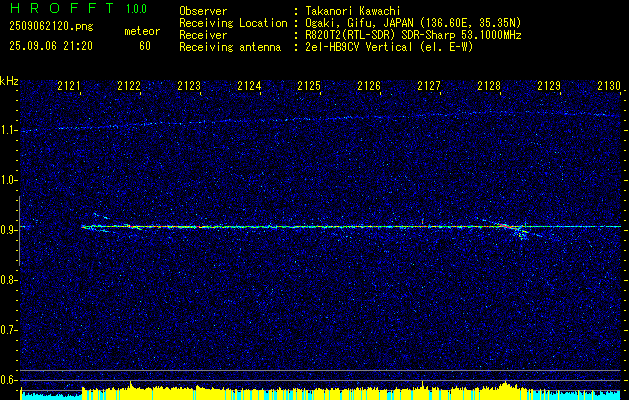Click the 2129 time axis label
This screenshot has width=629, height=400.
tap(549, 86)
